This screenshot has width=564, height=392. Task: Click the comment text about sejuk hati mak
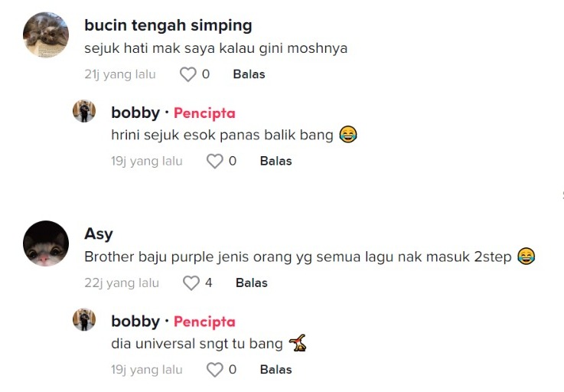(216, 48)
